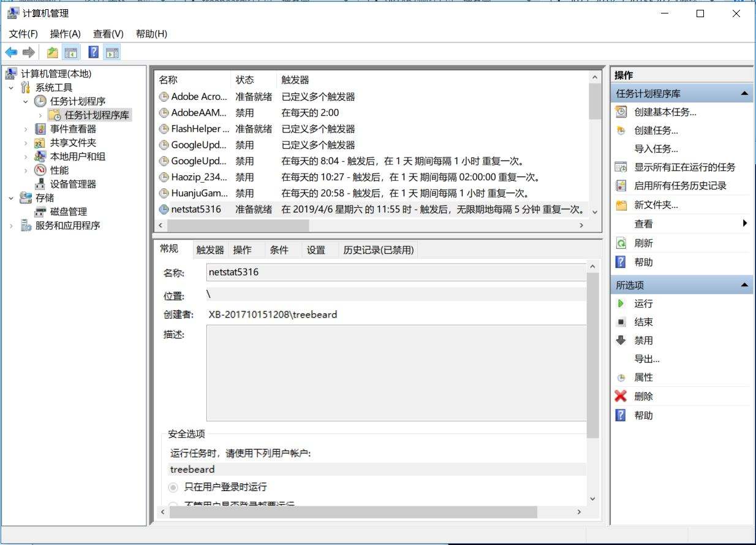Select the FlashHelper task row
The height and width of the screenshot is (545, 756).
pyautogui.click(x=371, y=129)
